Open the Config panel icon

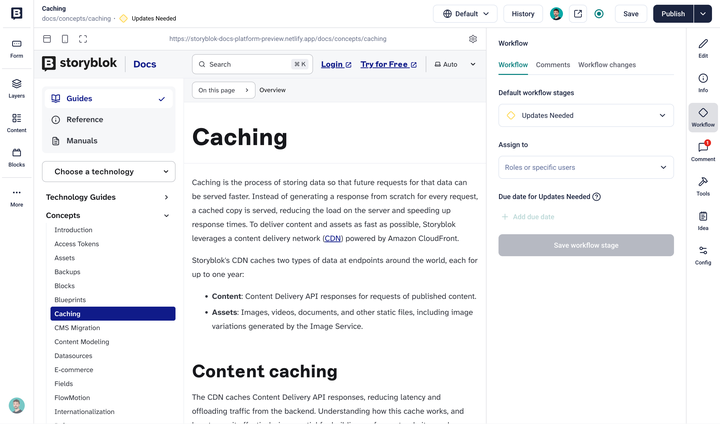pyautogui.click(x=703, y=255)
